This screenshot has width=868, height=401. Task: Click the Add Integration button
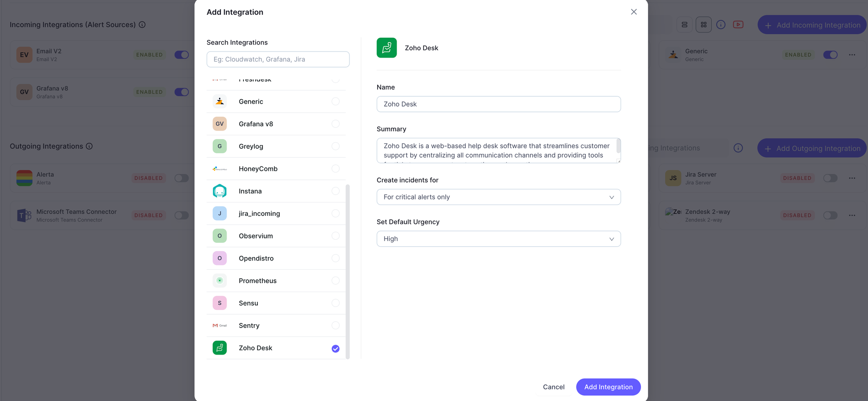(x=608, y=387)
